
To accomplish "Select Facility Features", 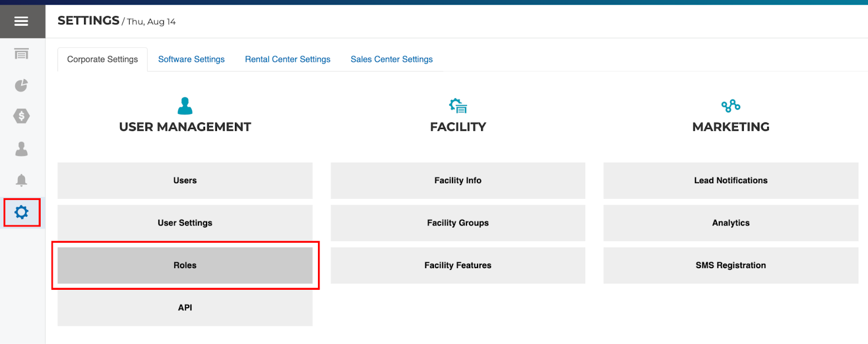I will point(458,265).
